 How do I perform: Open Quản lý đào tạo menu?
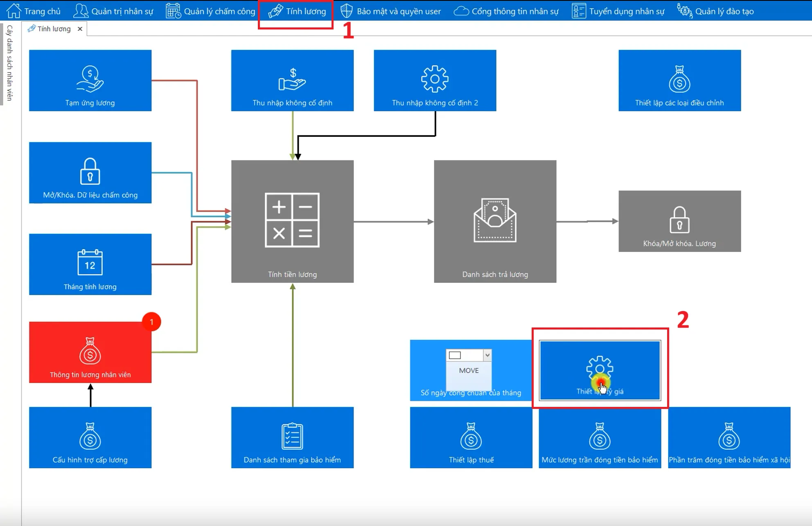coord(715,11)
